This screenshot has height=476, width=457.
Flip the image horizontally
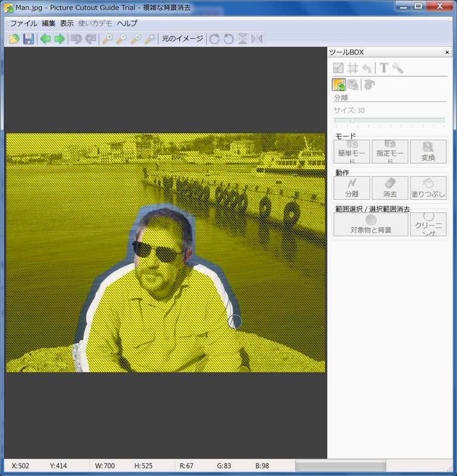click(257, 39)
